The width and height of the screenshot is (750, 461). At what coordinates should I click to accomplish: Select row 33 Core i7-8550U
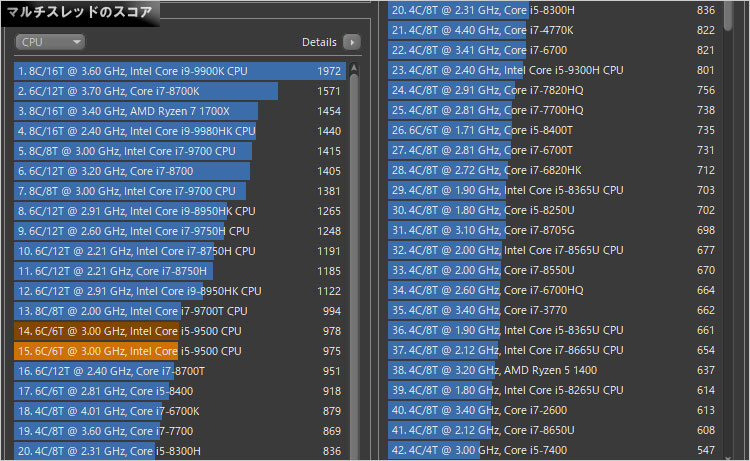click(x=554, y=271)
